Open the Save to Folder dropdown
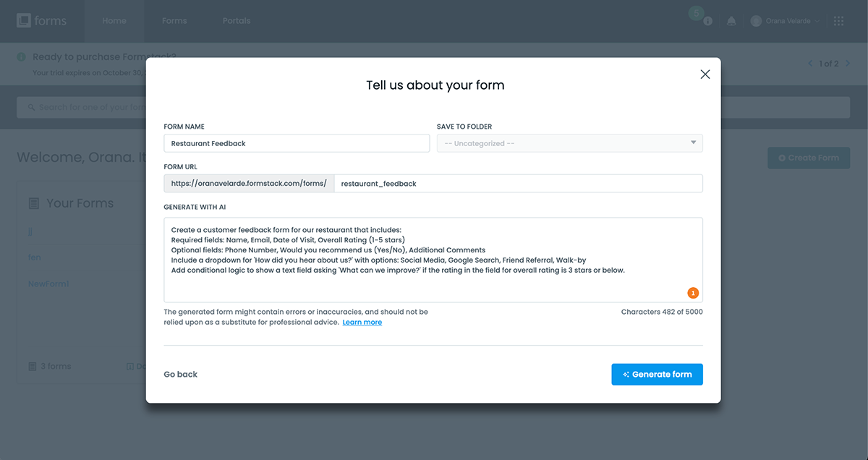 click(x=569, y=143)
